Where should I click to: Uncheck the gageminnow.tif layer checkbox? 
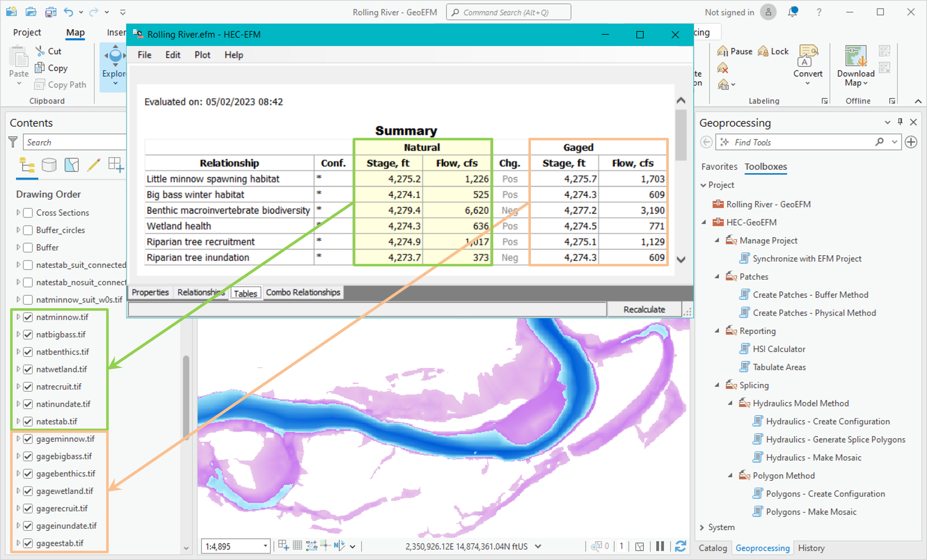(28, 439)
